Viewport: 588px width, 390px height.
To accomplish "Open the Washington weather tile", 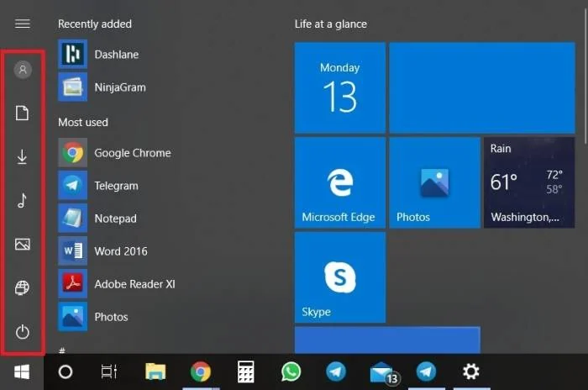I will [x=529, y=182].
